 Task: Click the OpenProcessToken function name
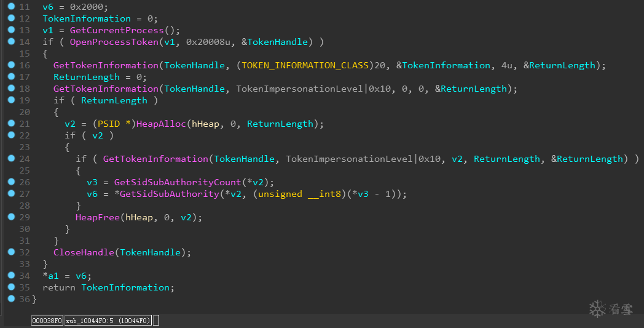(x=114, y=42)
